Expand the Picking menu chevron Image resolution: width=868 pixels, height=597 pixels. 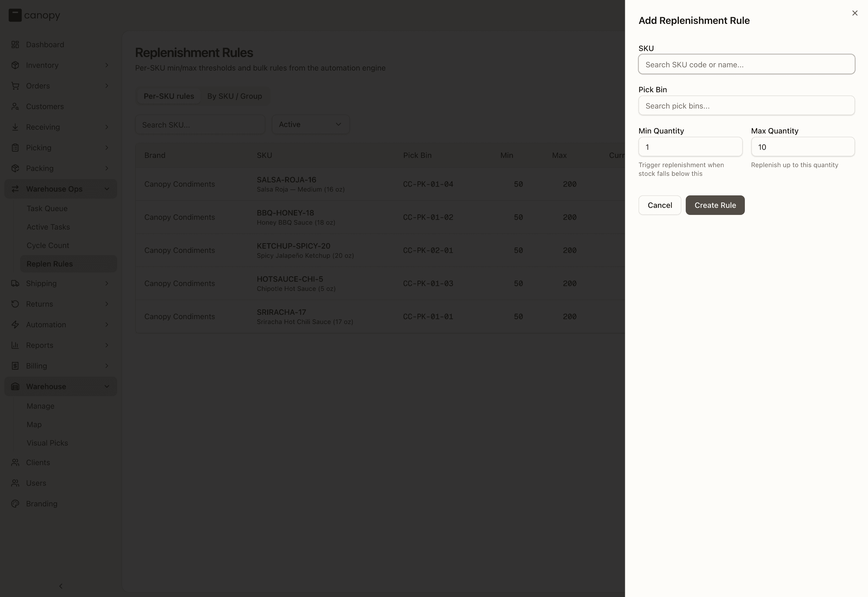pyautogui.click(x=107, y=147)
